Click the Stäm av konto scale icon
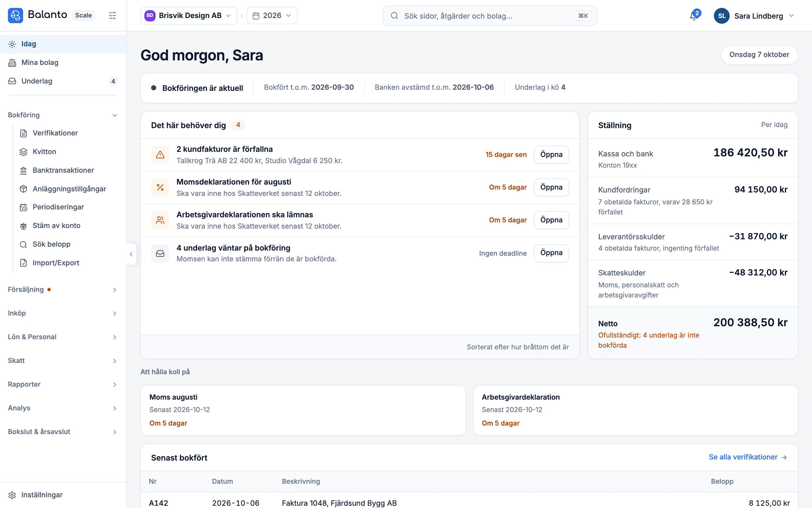The image size is (812, 508). pyautogui.click(x=23, y=226)
